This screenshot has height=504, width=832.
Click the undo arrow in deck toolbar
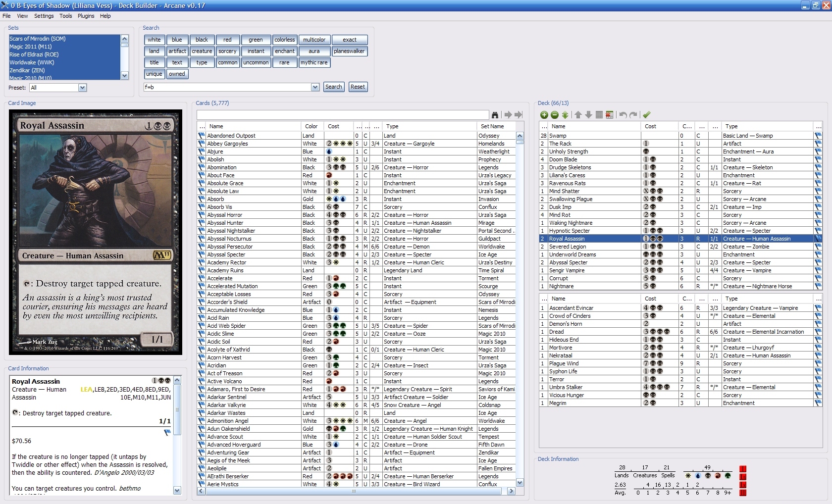point(623,115)
